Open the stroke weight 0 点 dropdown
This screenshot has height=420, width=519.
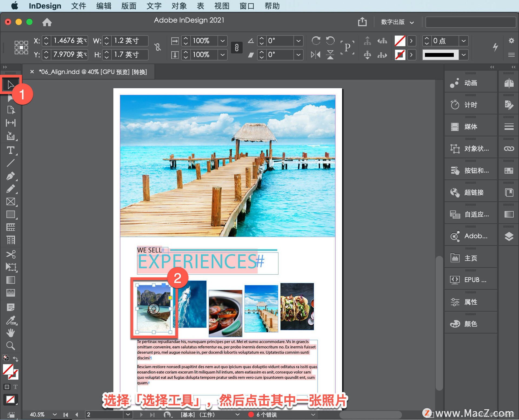(x=464, y=41)
